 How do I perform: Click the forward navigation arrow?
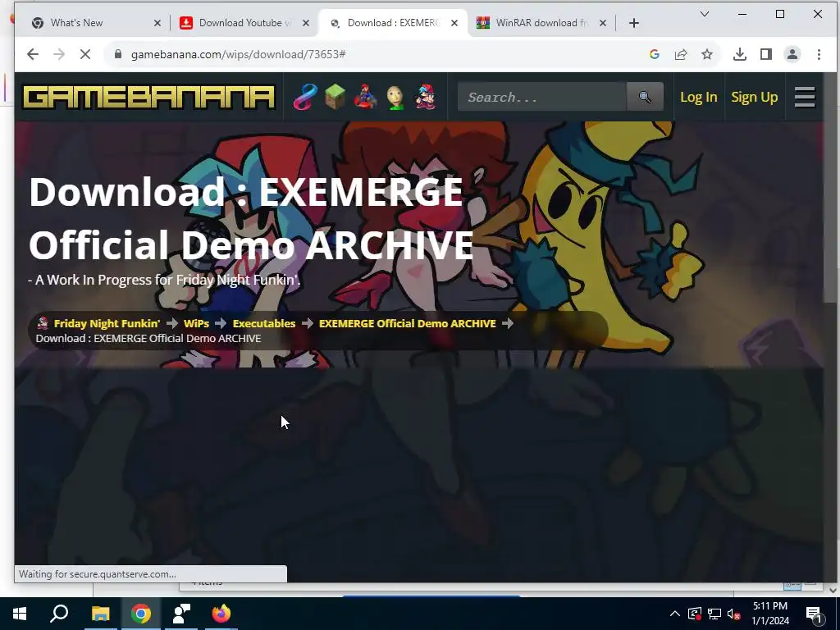pyautogui.click(x=59, y=54)
